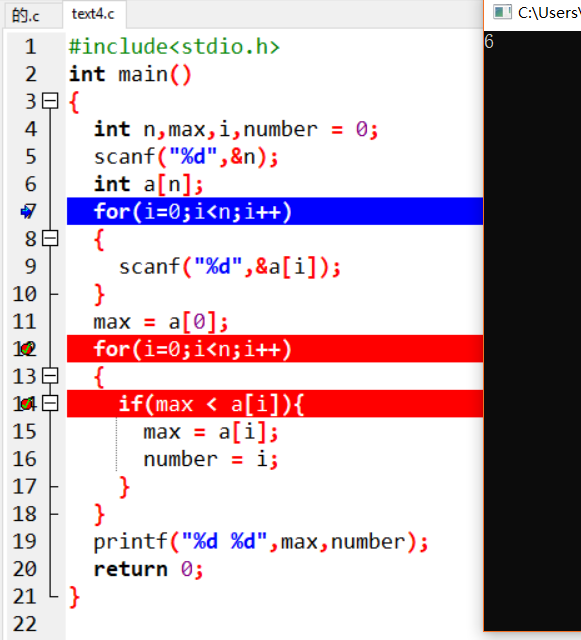Screen dimensions: 581x640
Task: Collapse the if-block fold at line 14
Action: (50, 403)
